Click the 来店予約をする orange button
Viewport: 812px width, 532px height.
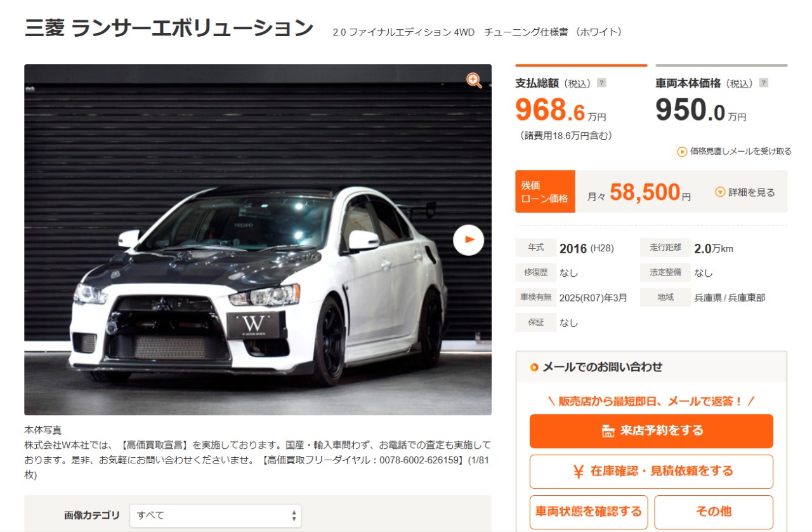[652, 431]
